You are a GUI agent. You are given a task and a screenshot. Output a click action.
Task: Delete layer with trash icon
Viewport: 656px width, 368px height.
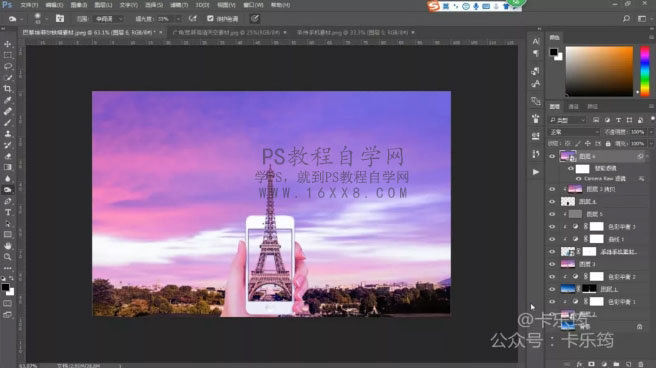click(x=641, y=364)
